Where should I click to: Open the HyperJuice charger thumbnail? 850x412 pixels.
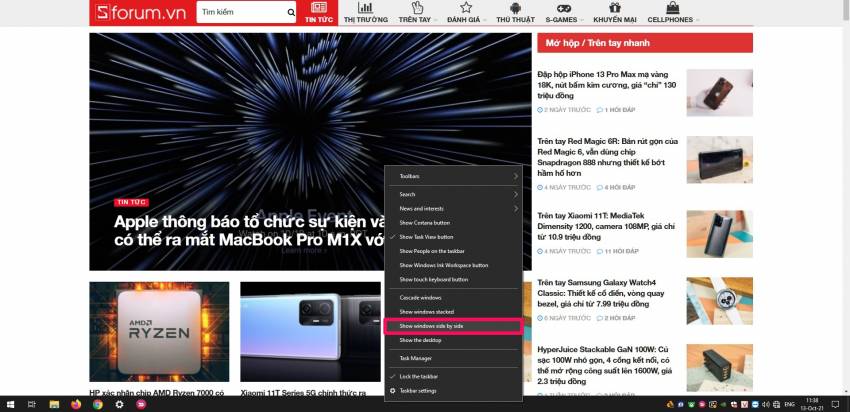point(719,368)
